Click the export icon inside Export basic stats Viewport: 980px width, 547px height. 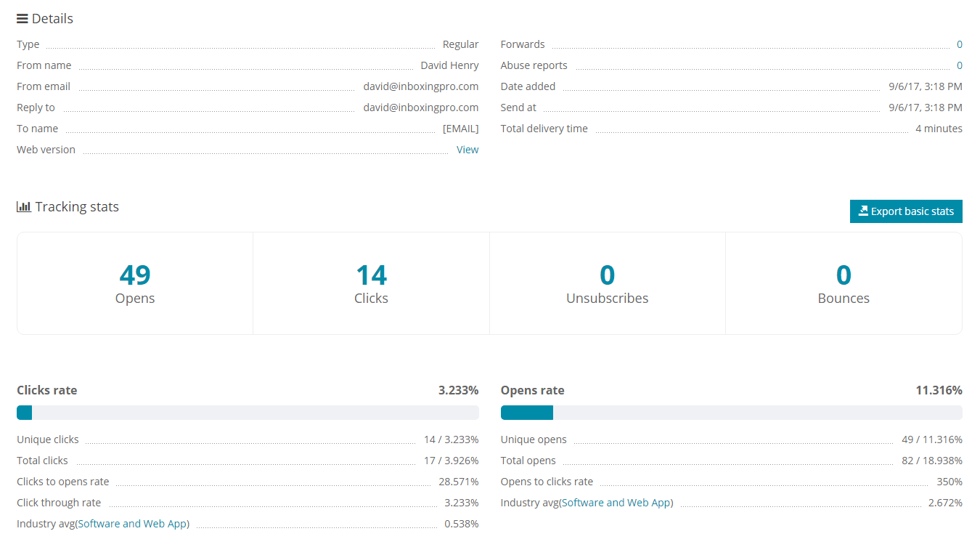pyautogui.click(x=863, y=211)
